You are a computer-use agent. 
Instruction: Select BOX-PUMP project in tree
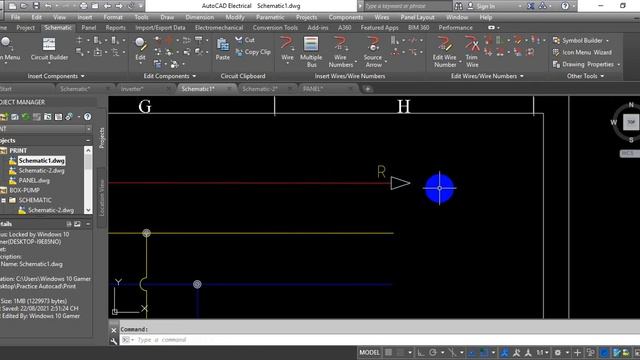pyautogui.click(x=24, y=190)
